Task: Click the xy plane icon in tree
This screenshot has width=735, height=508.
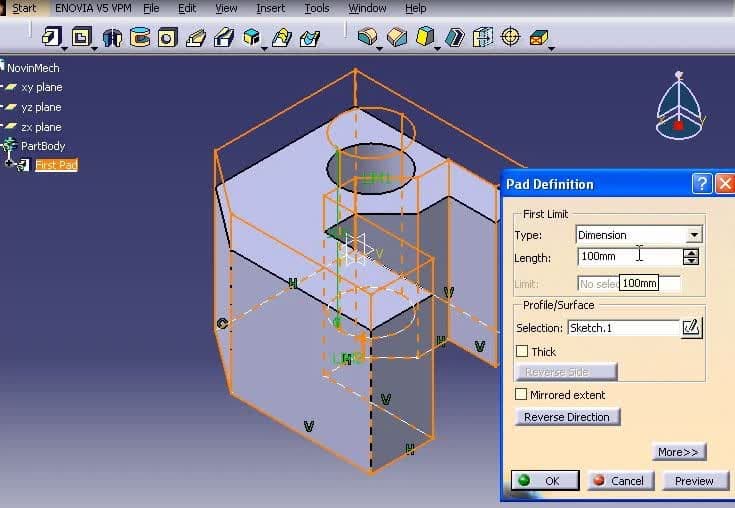Action: (11, 87)
